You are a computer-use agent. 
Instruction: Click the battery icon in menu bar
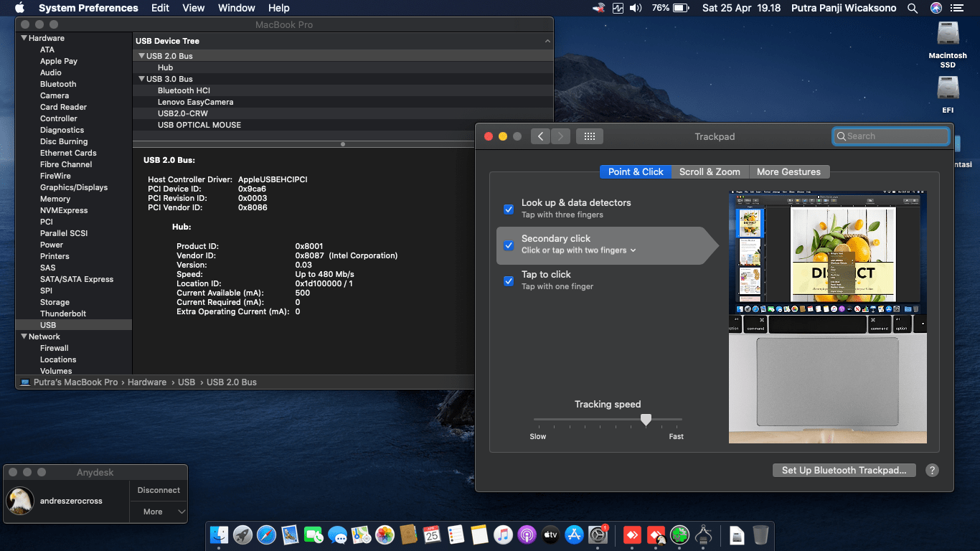[x=681, y=8]
